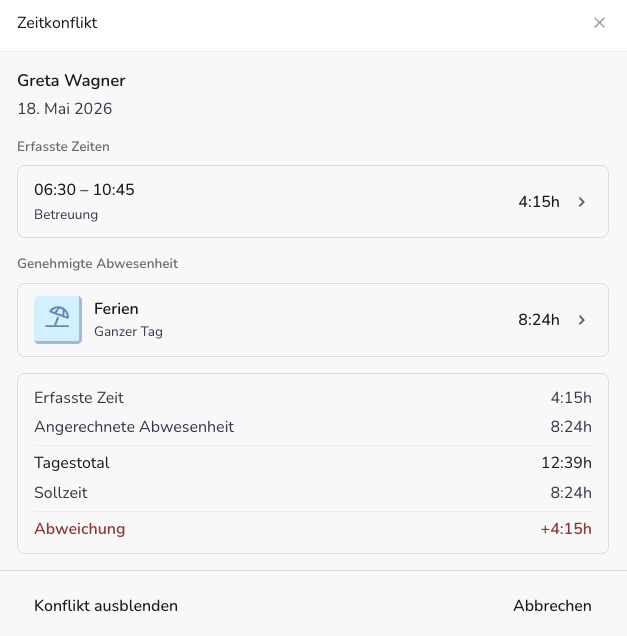The image size is (627, 636).
Task: Expand the Ferien absence chevron
Action: point(582,320)
